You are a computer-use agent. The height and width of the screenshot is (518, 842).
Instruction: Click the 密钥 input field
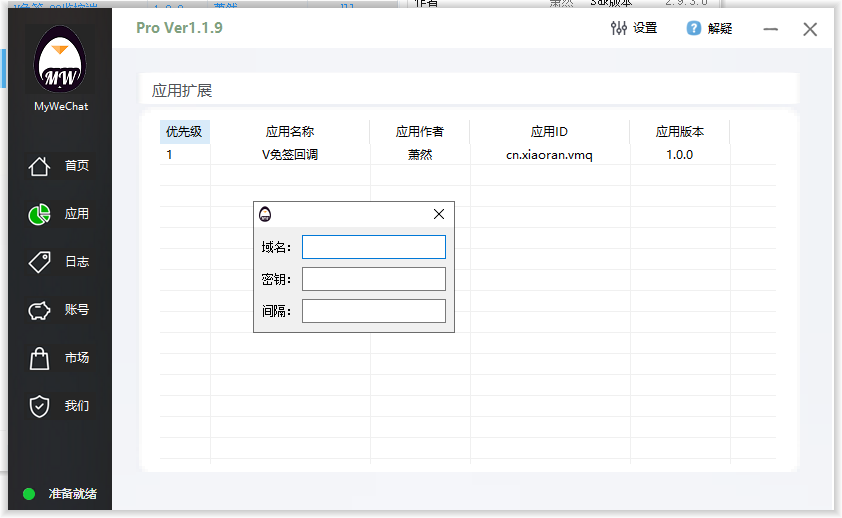373,279
